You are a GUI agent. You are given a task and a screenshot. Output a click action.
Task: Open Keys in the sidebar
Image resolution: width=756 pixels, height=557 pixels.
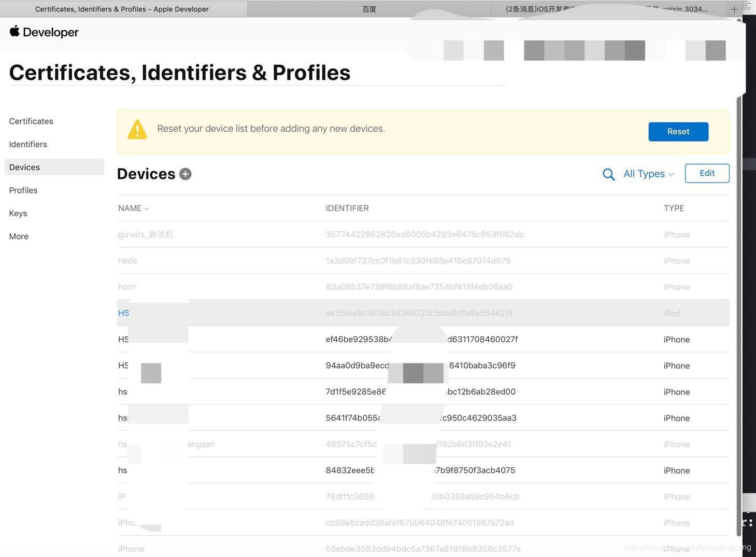point(18,213)
